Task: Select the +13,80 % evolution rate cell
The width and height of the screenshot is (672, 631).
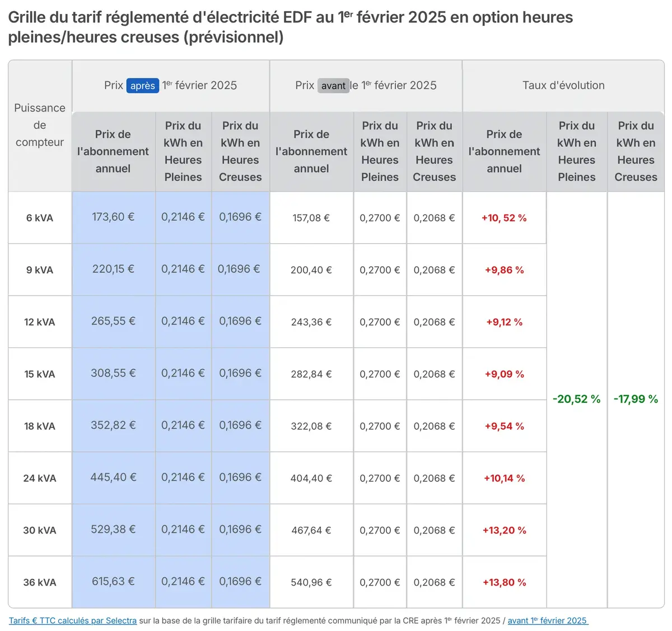Action: point(503,582)
